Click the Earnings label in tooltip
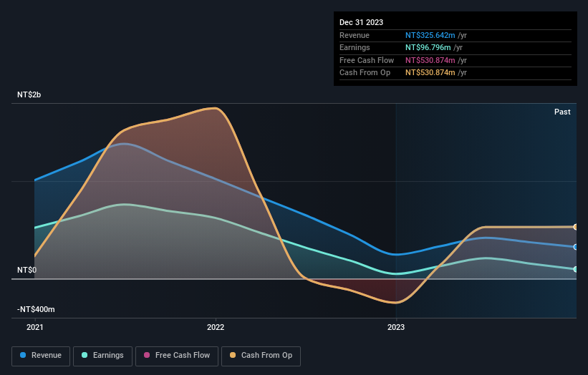Image resolution: width=588 pixels, height=375 pixels. tap(355, 47)
